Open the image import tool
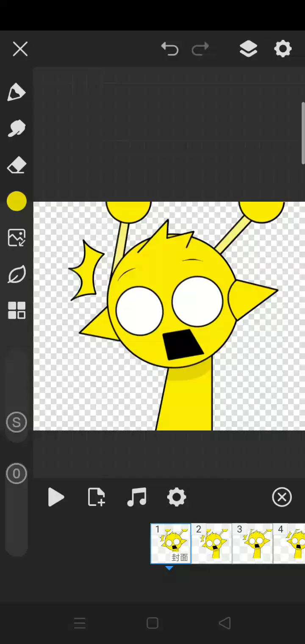 (x=17, y=238)
